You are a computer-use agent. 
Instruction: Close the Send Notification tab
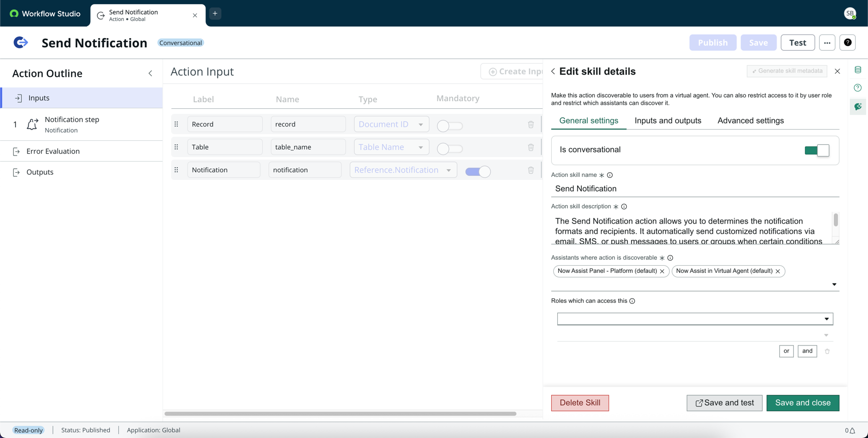(x=195, y=15)
